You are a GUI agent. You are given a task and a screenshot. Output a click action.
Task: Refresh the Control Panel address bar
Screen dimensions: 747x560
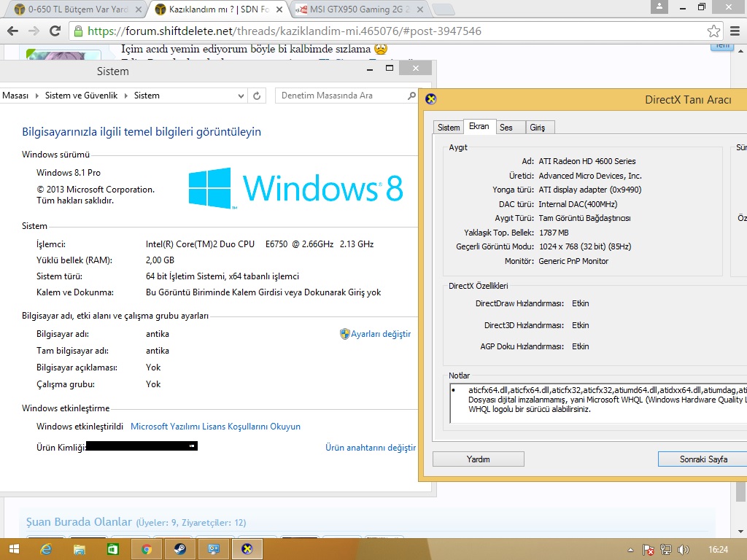point(257,96)
